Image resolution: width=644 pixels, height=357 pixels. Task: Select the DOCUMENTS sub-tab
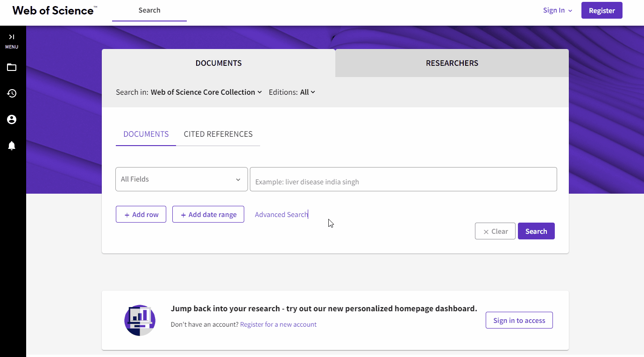tap(146, 134)
